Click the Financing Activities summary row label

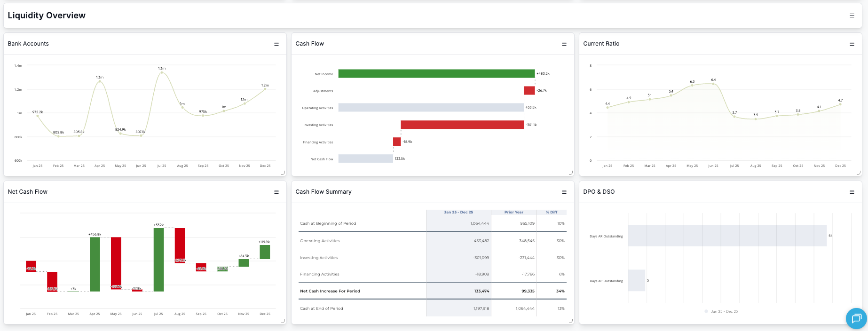click(320, 274)
